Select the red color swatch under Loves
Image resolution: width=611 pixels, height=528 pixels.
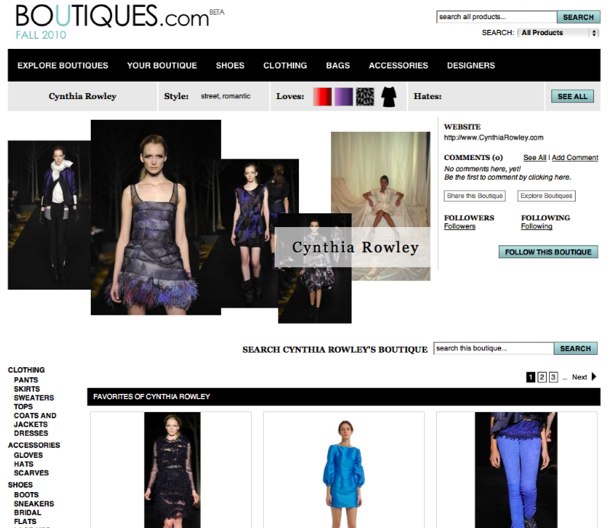pos(323,97)
